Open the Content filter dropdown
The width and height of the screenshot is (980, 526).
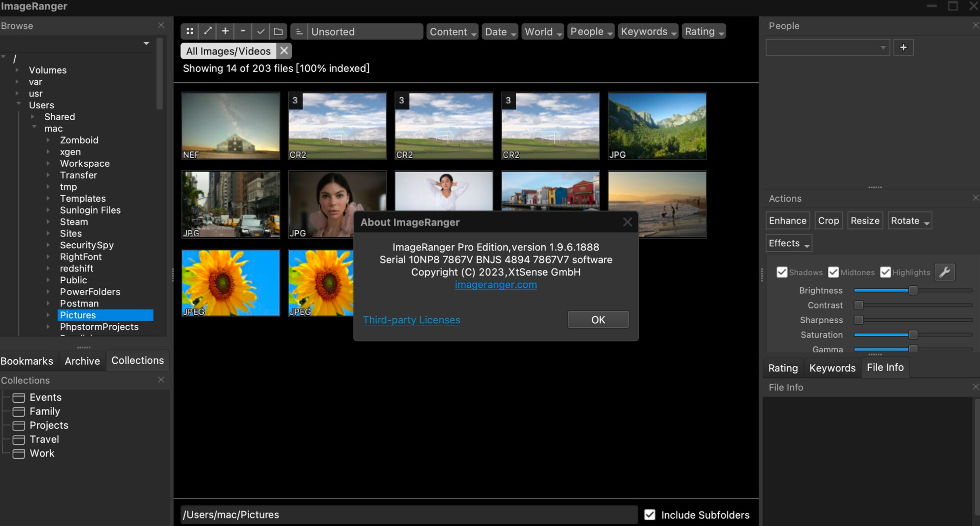(x=452, y=31)
